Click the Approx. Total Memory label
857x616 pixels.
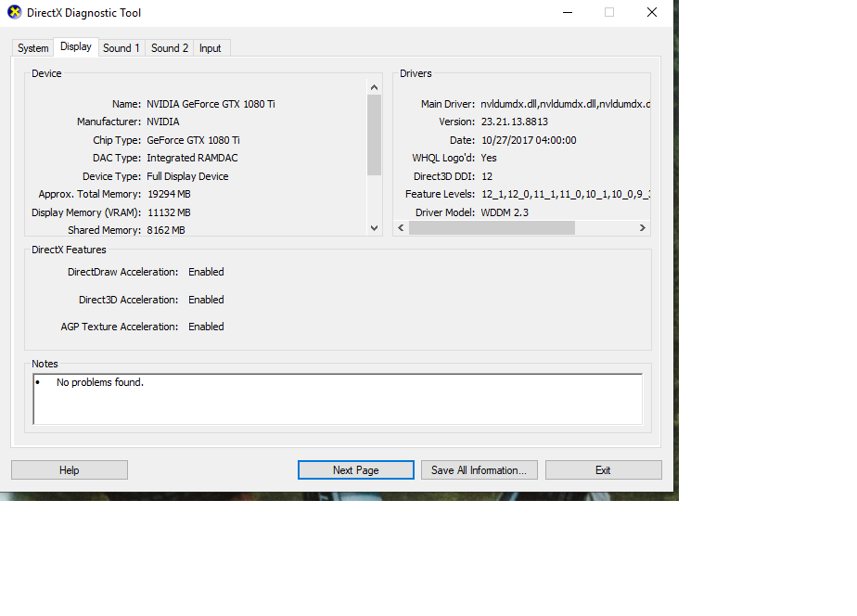click(x=90, y=194)
